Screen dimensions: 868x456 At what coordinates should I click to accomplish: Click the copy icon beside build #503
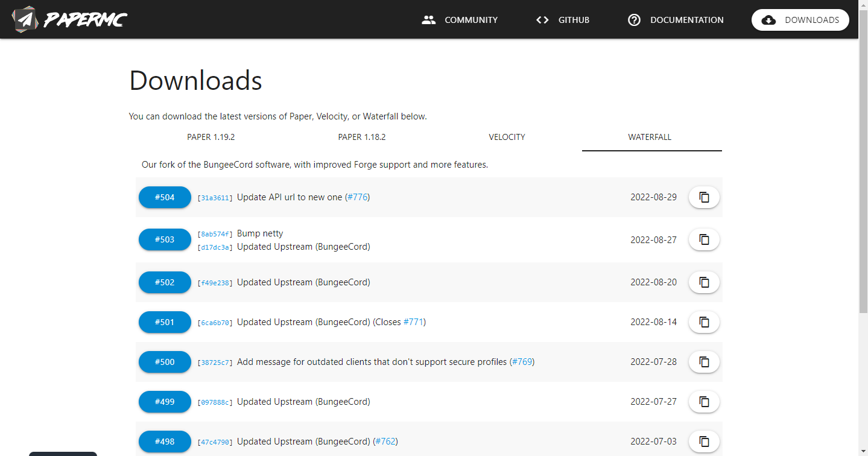(x=703, y=239)
